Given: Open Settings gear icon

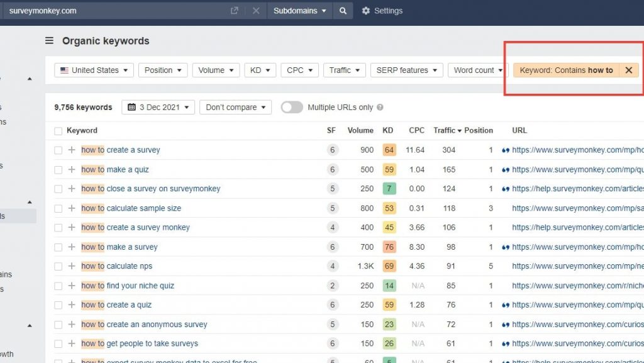Looking at the screenshot, I should [365, 11].
